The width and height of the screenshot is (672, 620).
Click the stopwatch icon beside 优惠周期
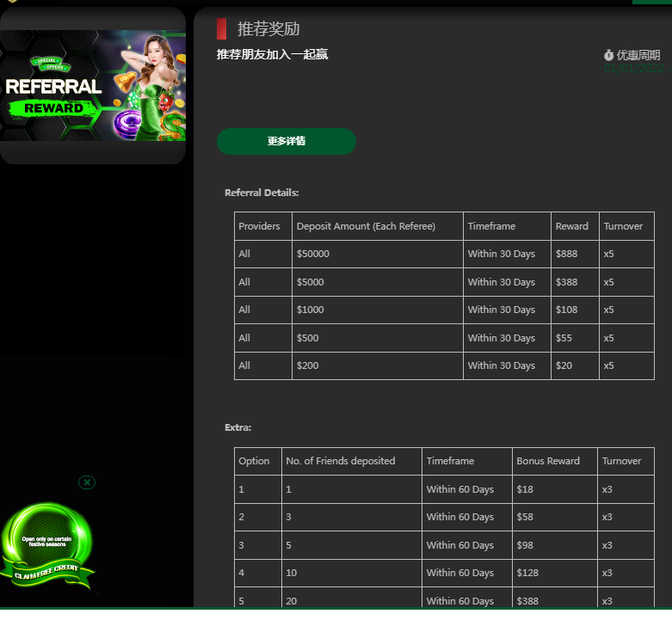(x=608, y=55)
